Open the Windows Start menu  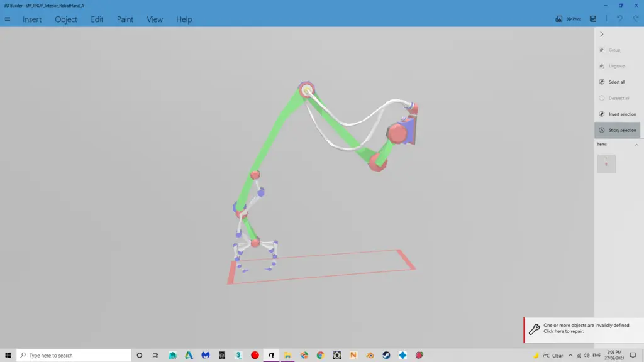point(8,355)
